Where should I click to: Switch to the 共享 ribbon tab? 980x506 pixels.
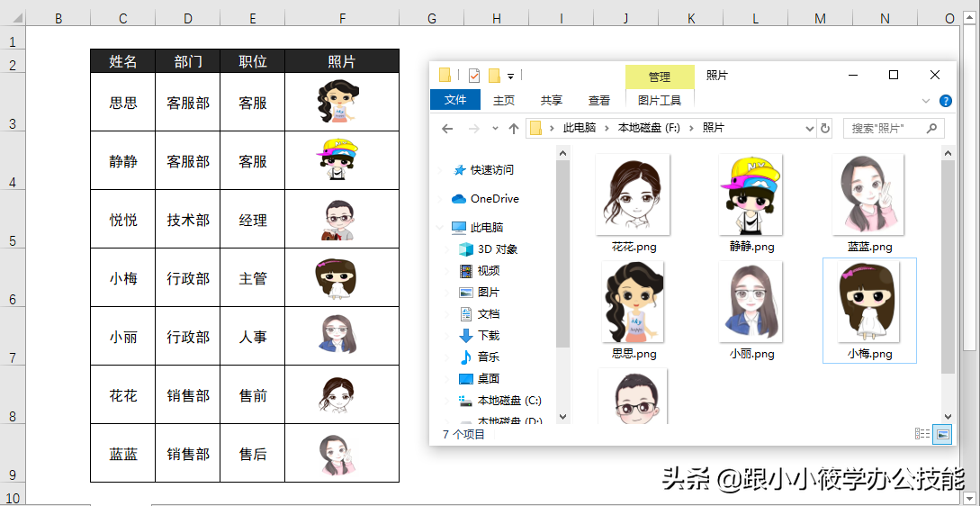[552, 100]
